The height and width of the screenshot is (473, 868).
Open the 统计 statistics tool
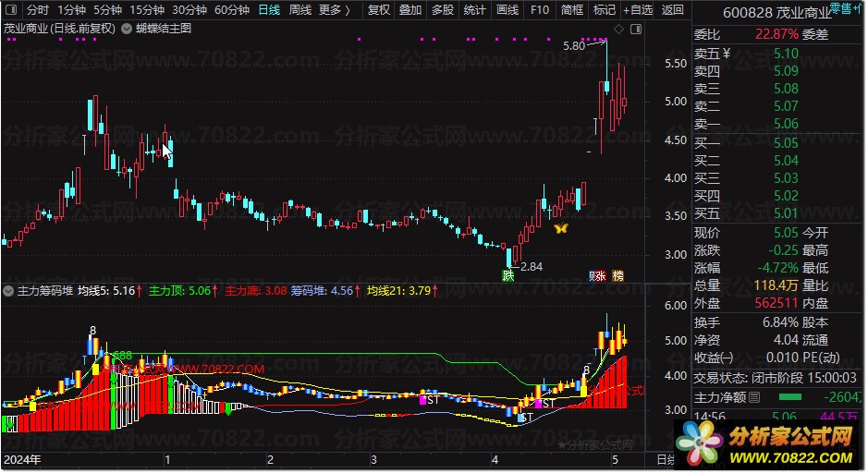[x=474, y=10]
